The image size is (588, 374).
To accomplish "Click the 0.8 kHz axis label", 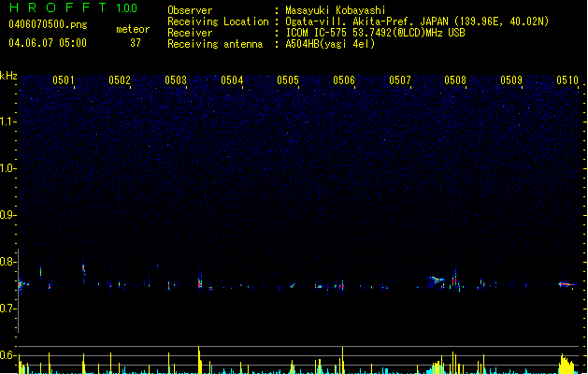I will [x=7, y=262].
